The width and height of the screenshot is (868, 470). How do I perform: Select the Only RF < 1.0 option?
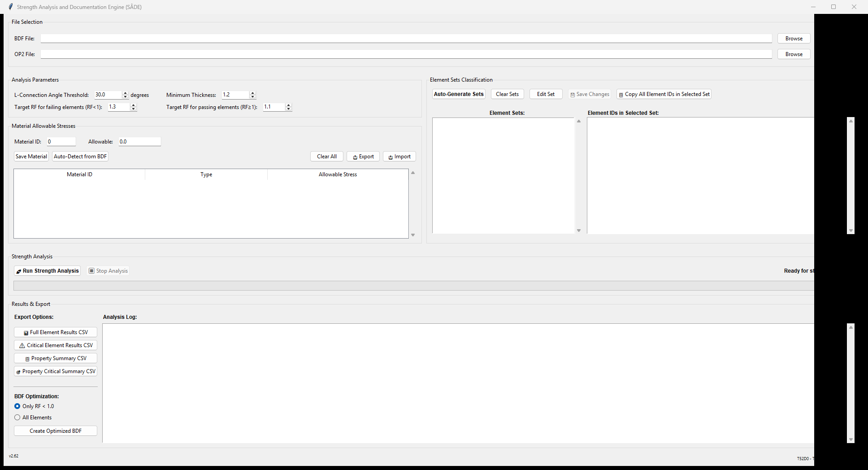(17, 406)
